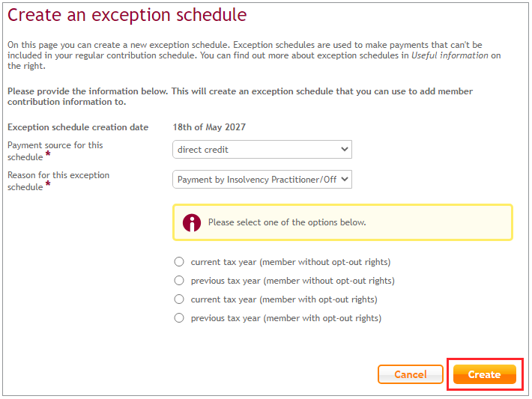Click the orange Create button

pos(485,374)
